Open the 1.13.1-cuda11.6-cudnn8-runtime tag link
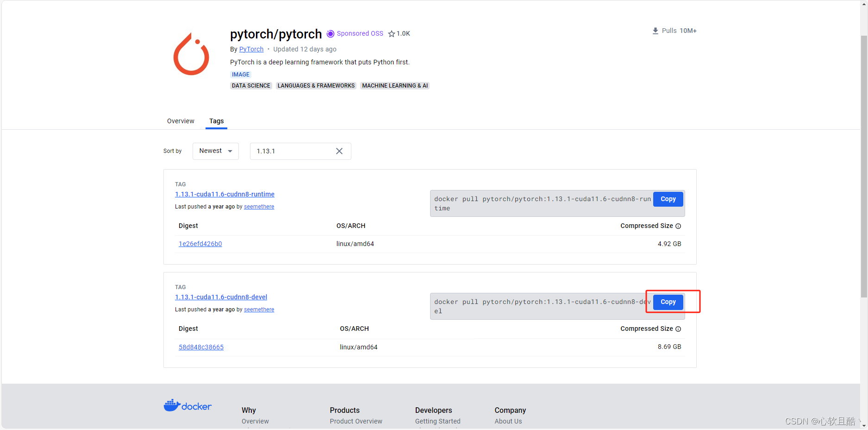Image resolution: width=868 pixels, height=430 pixels. point(225,194)
